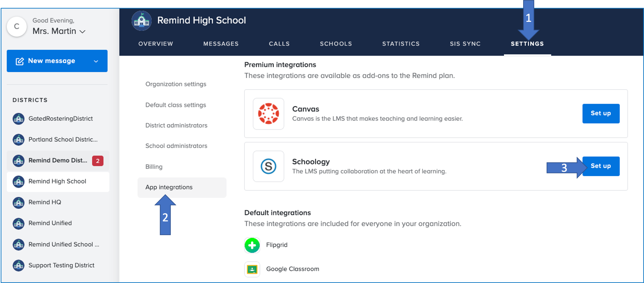Click the Flipgrid green plus icon
644x283 pixels.
click(252, 245)
